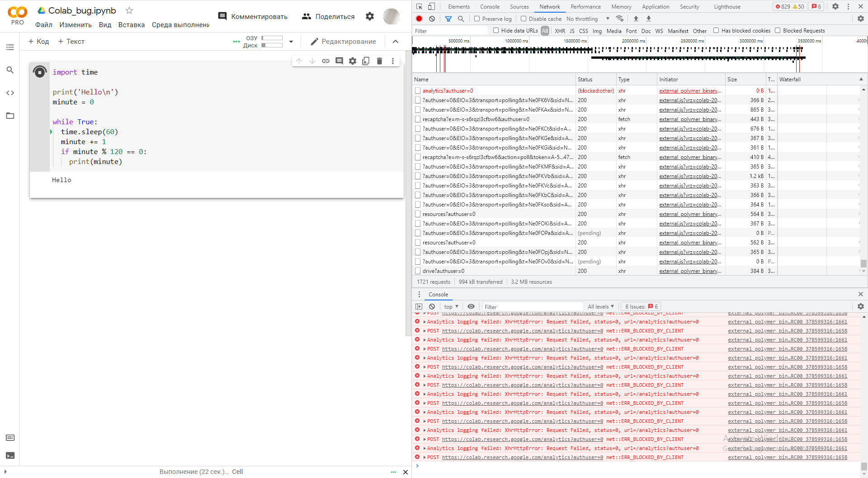Switch to the Sources tab in DevTools
868x478 pixels.
click(519, 6)
